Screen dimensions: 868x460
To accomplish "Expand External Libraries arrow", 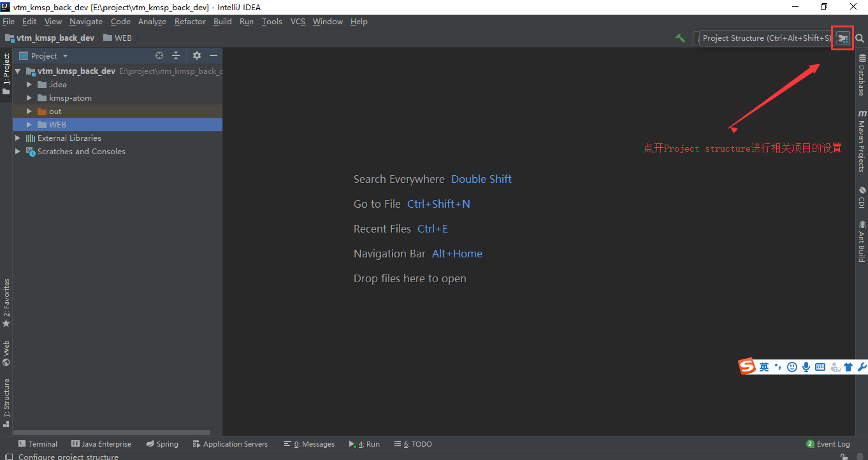I will click(18, 138).
